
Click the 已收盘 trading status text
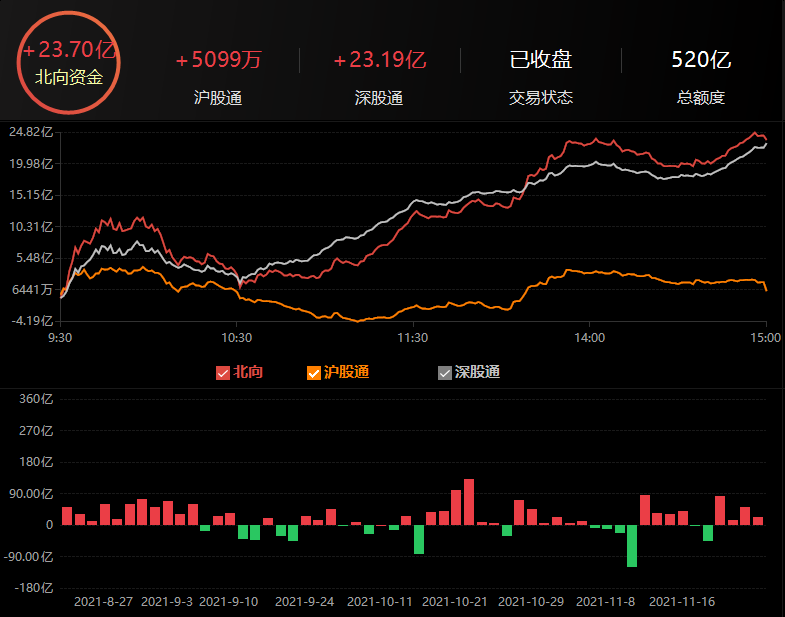[x=541, y=60]
